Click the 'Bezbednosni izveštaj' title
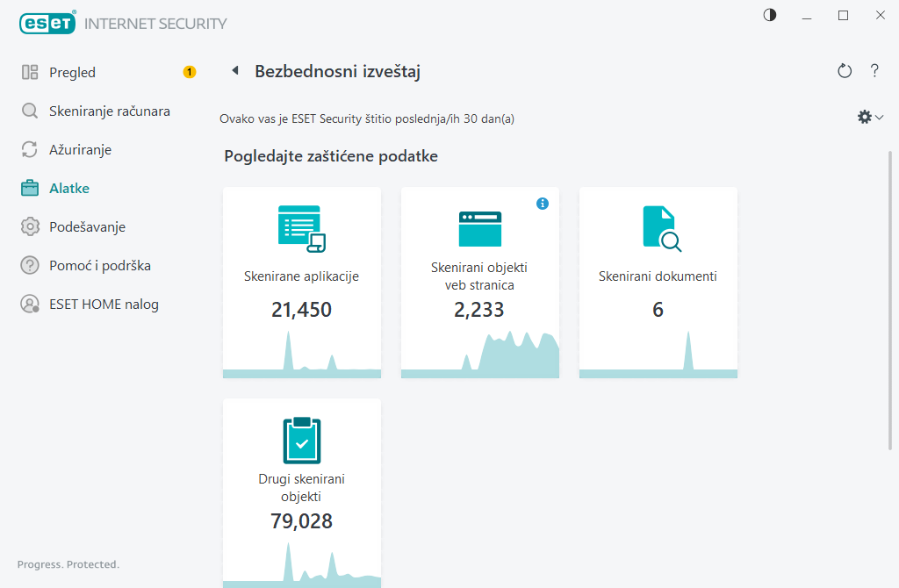The height and width of the screenshot is (588, 899). pyautogui.click(x=338, y=71)
